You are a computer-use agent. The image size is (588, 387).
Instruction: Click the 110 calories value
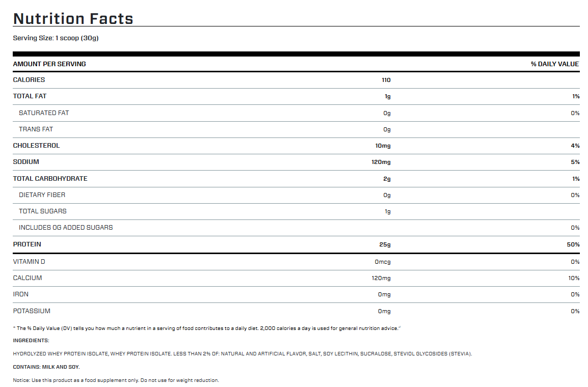[x=386, y=80]
